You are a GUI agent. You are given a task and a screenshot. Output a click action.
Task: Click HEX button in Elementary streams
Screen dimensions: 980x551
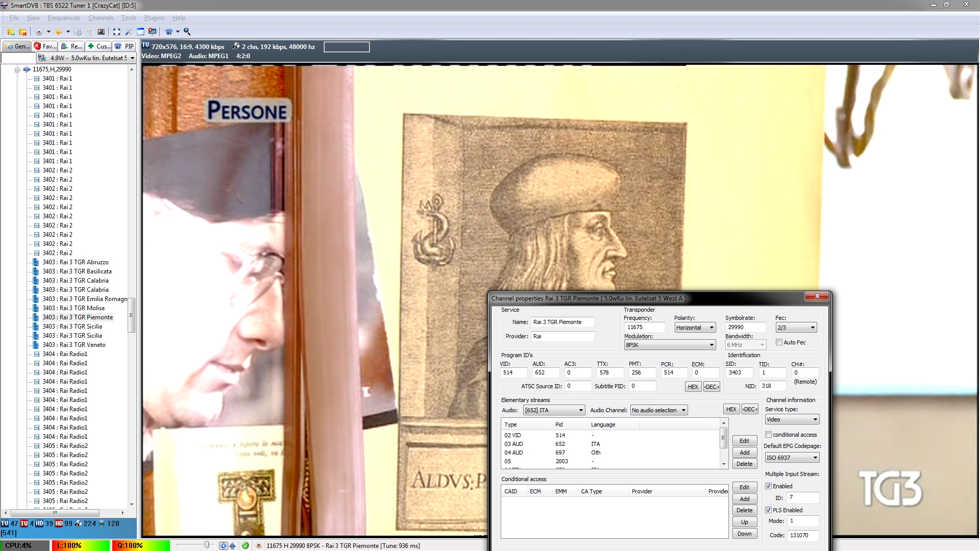731,409
